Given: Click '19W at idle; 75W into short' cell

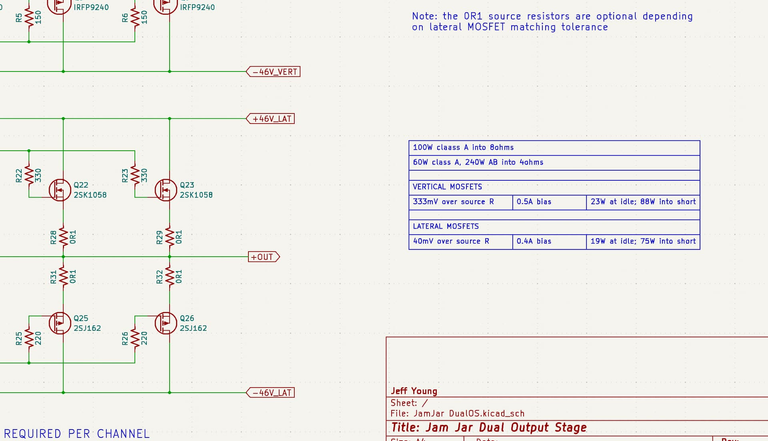Looking at the screenshot, I should pos(644,242).
